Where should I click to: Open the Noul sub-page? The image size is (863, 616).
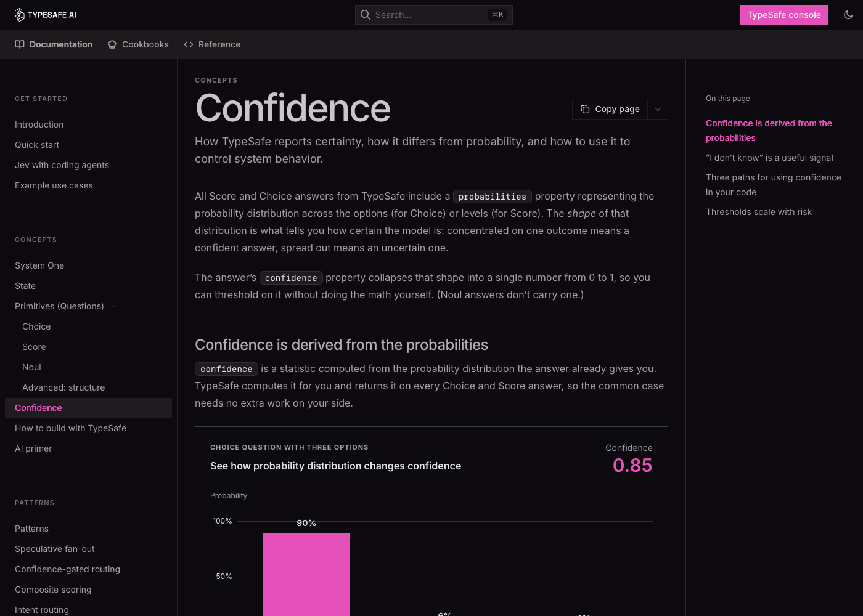(31, 367)
